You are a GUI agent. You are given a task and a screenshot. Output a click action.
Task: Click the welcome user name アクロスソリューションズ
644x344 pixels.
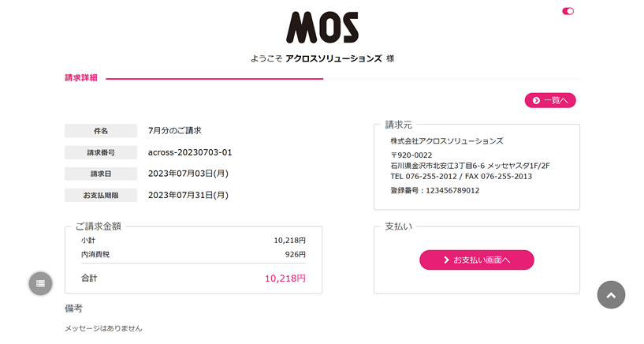333,58
